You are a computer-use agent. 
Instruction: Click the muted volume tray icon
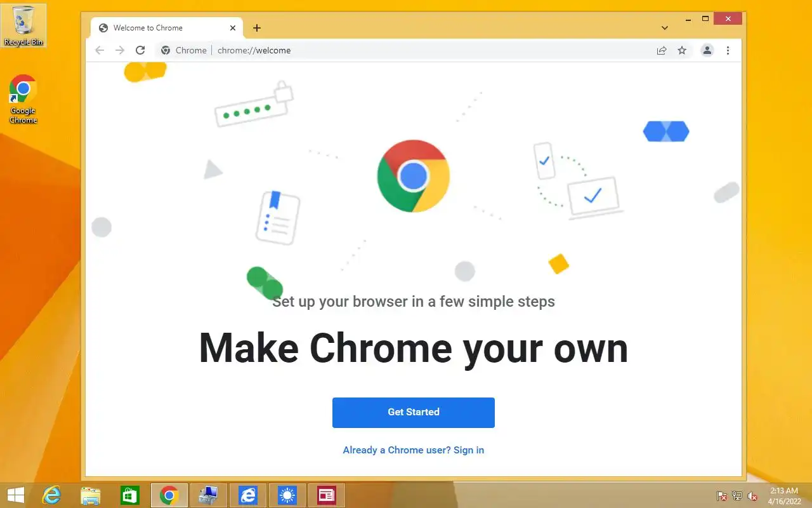pos(752,496)
